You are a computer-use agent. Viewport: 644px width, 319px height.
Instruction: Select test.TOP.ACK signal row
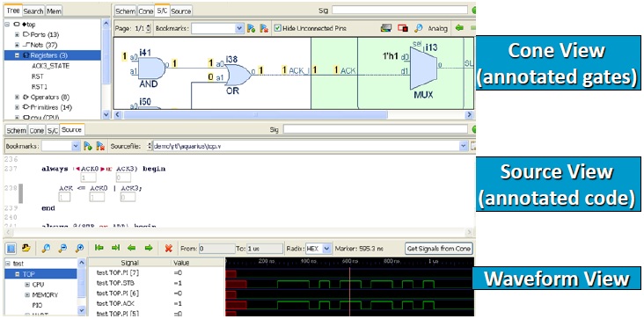pos(156,304)
